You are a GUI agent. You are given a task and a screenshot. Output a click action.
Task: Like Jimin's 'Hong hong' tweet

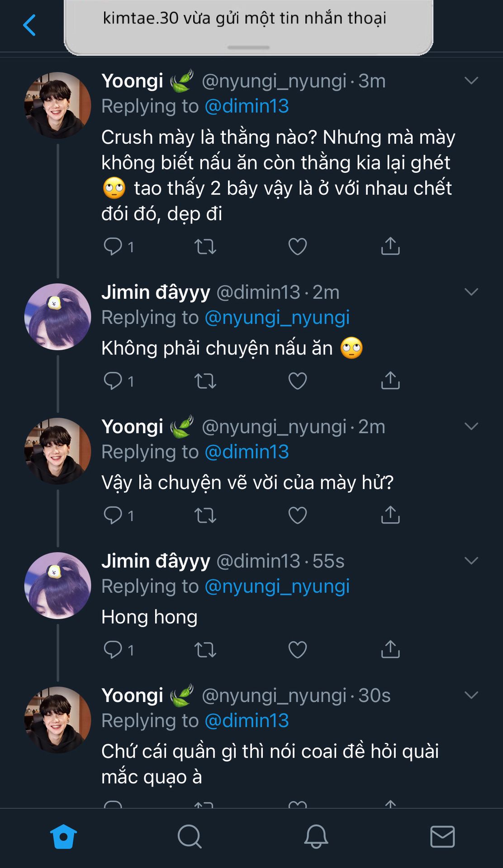(x=298, y=650)
